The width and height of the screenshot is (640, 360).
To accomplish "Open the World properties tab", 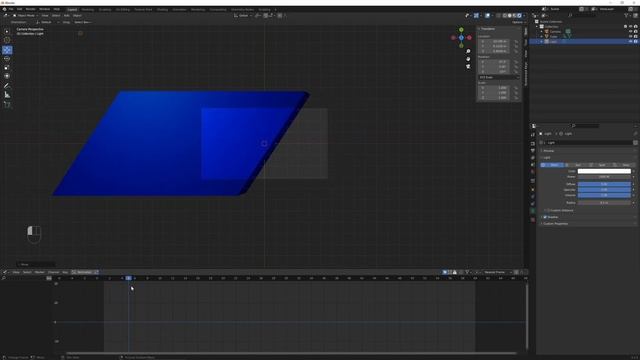I will coord(533,172).
